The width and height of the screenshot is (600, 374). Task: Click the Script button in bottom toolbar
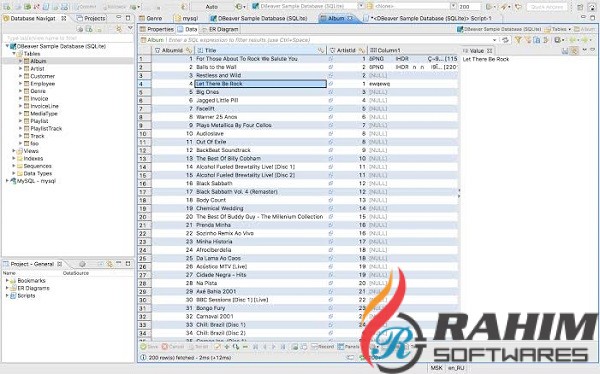(198, 347)
